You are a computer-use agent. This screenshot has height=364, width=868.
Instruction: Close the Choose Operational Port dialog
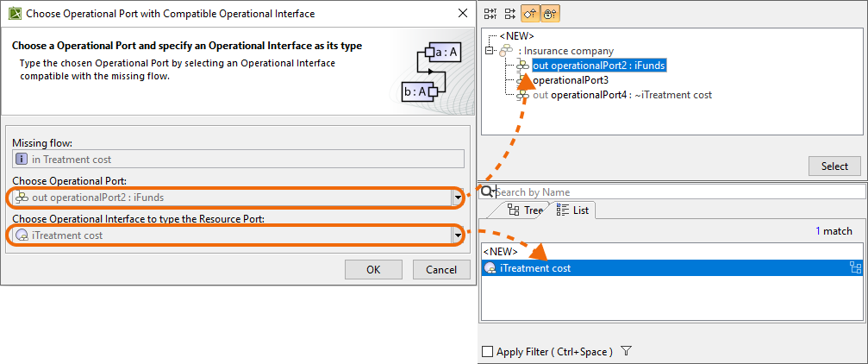(462, 13)
